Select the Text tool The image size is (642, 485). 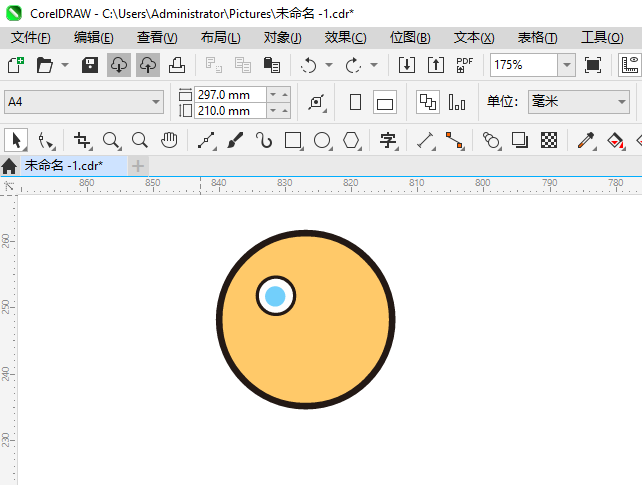tap(388, 140)
